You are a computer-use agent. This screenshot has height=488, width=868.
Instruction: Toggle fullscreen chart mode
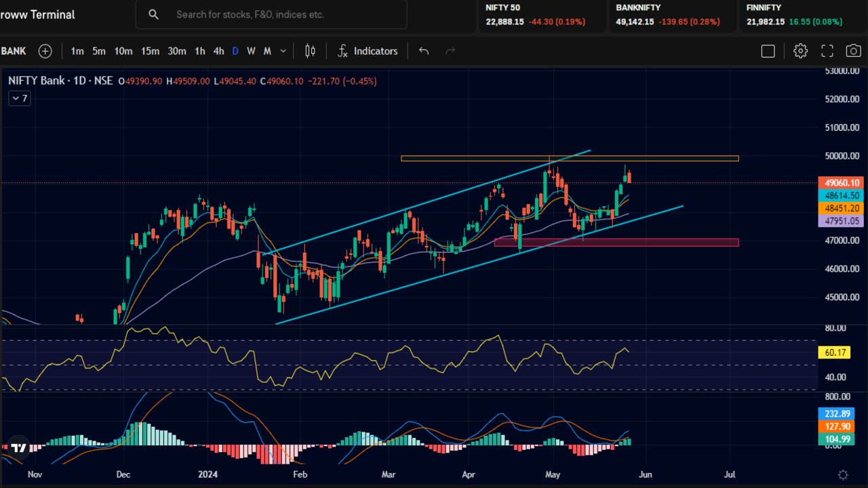(x=827, y=51)
